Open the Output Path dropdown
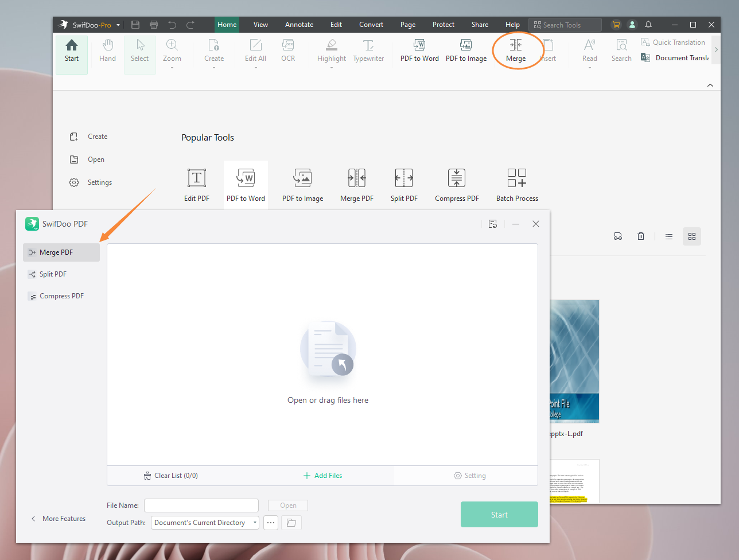 205,523
